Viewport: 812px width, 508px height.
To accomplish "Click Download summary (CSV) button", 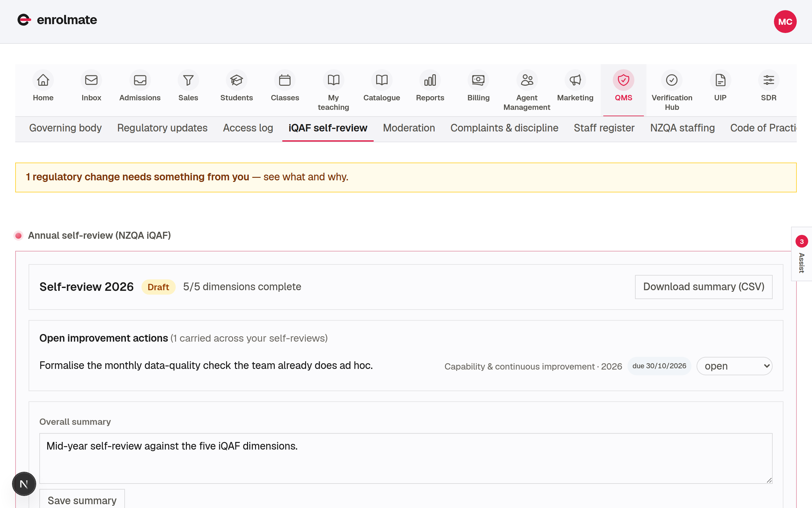I will 704,287.
